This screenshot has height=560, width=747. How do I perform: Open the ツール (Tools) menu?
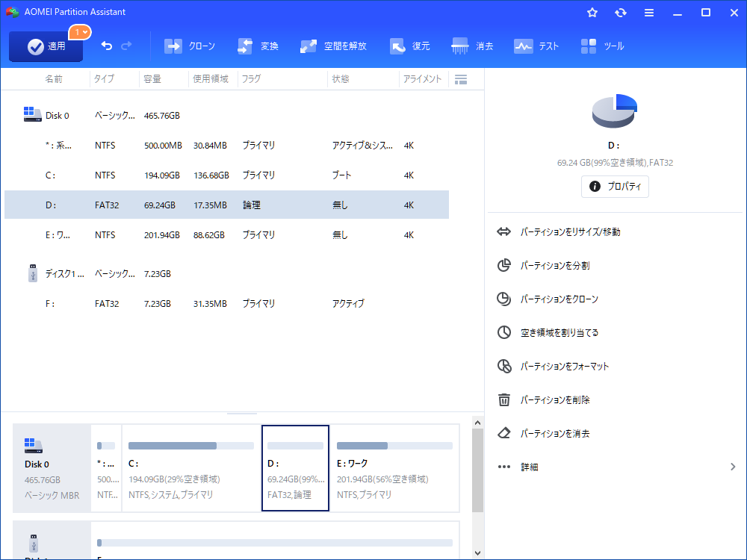pos(602,46)
